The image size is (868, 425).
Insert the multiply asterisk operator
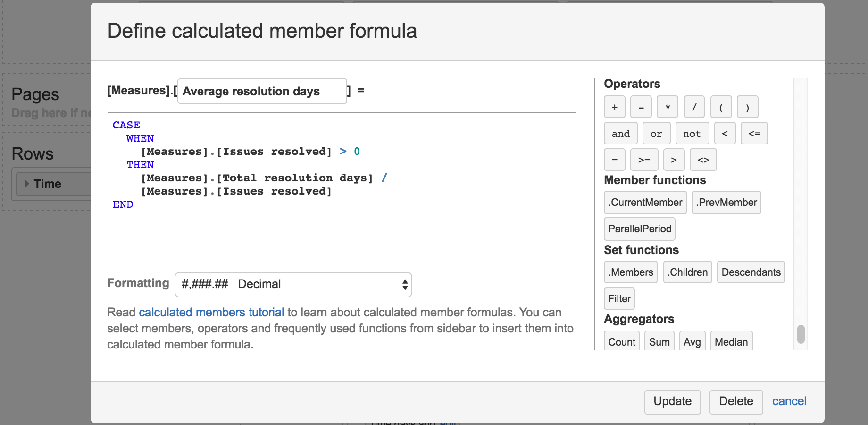pyautogui.click(x=668, y=107)
